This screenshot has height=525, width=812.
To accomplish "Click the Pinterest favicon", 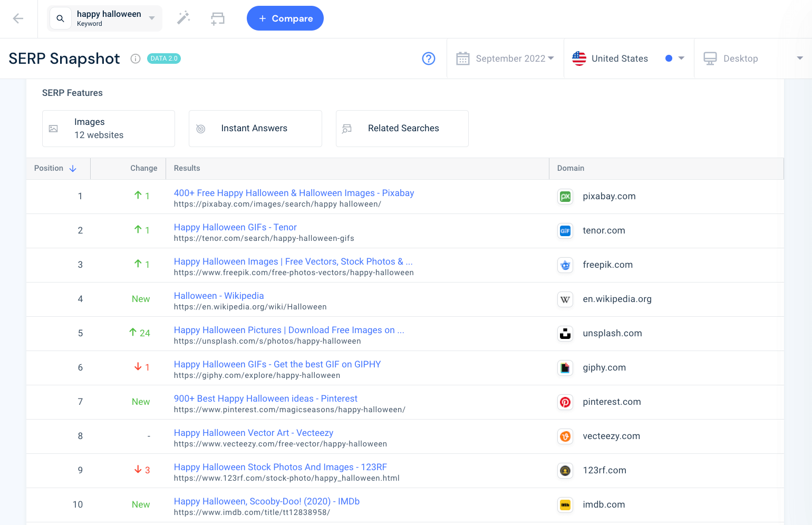I will (565, 402).
